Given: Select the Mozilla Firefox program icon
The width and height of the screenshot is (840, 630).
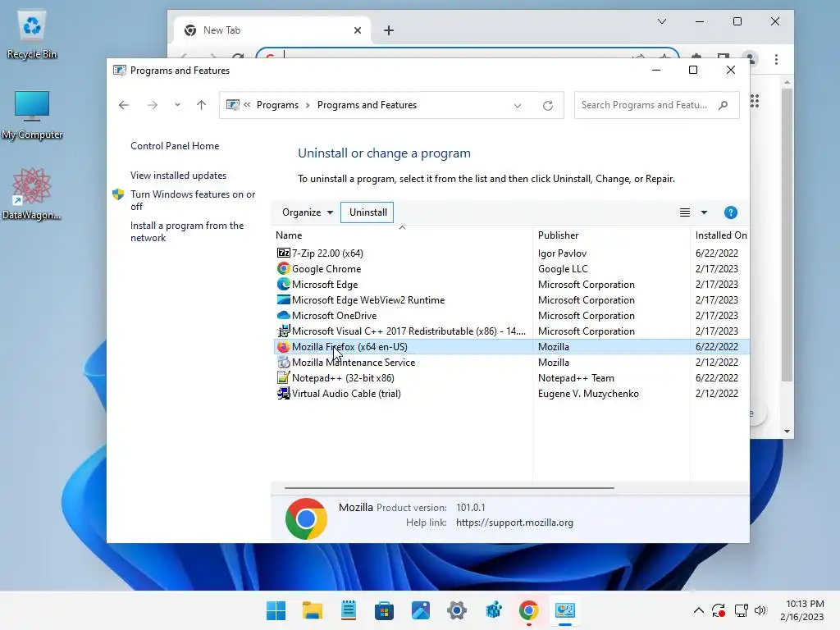Looking at the screenshot, I should coord(283,347).
